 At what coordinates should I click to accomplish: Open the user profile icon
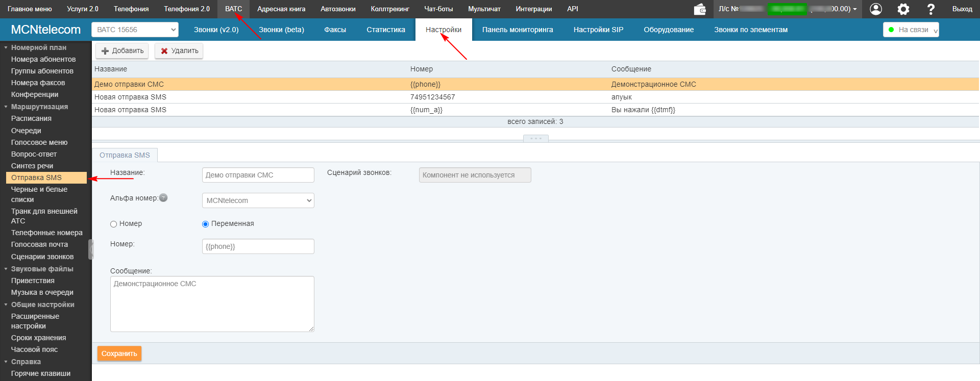[876, 9]
